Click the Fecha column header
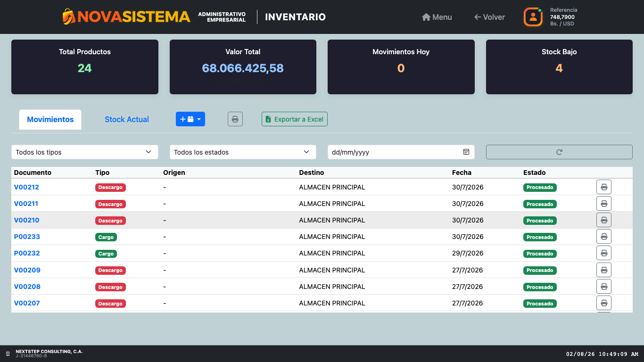 pos(462,173)
